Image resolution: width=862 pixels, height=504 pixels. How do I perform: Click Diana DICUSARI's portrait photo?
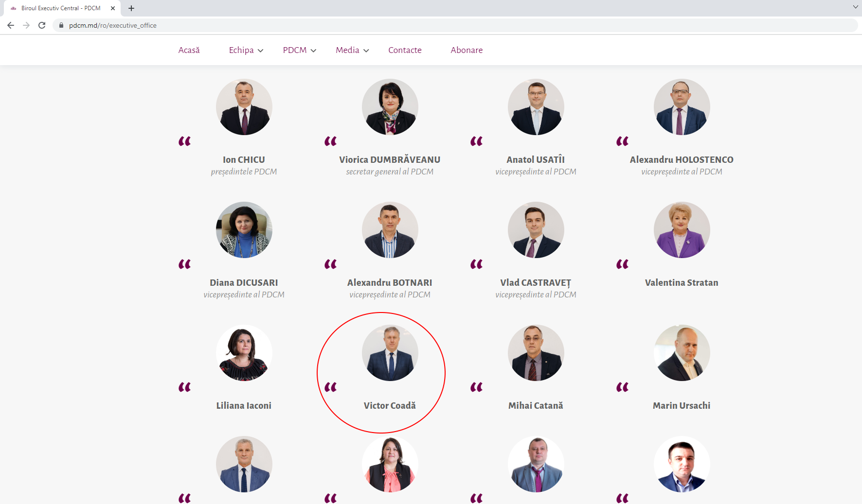click(x=244, y=230)
